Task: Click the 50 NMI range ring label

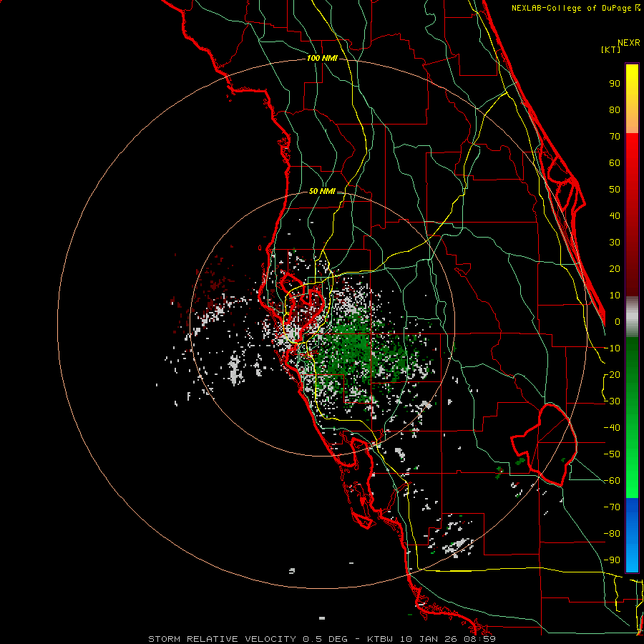Action: click(322, 191)
